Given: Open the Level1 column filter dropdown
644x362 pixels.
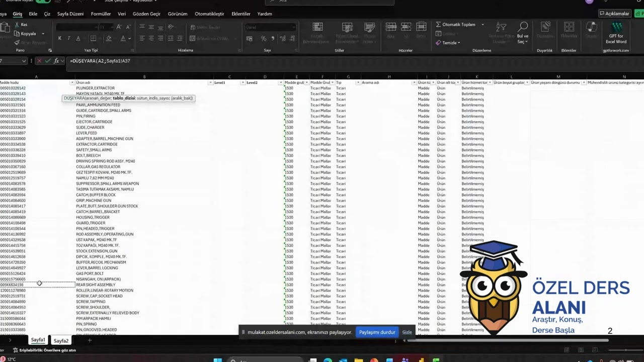Looking at the screenshot, I should click(242, 82).
